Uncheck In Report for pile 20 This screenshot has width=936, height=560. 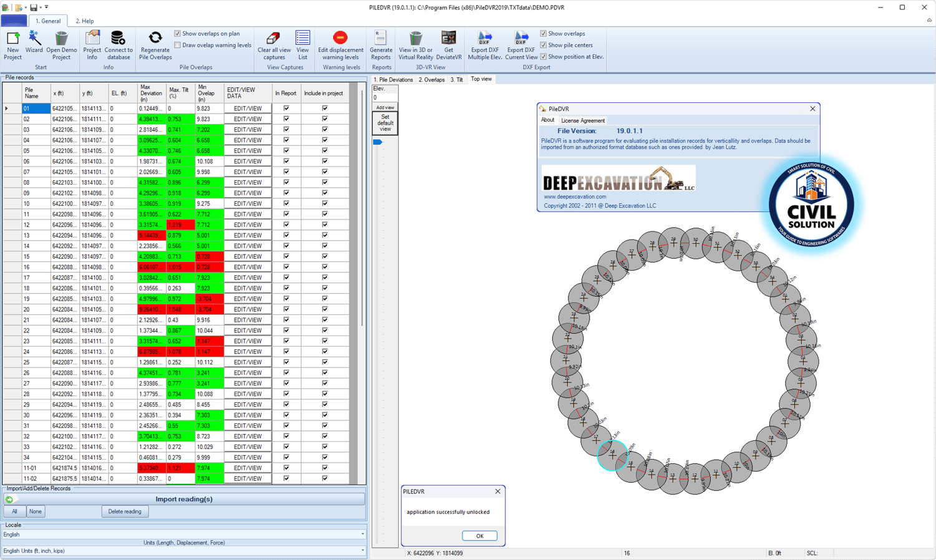click(286, 309)
